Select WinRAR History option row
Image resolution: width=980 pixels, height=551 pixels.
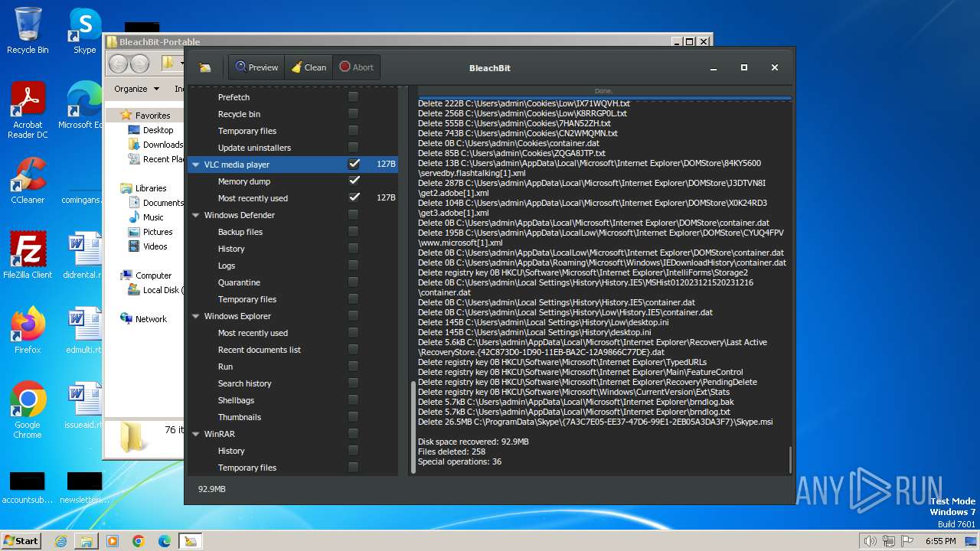292,451
